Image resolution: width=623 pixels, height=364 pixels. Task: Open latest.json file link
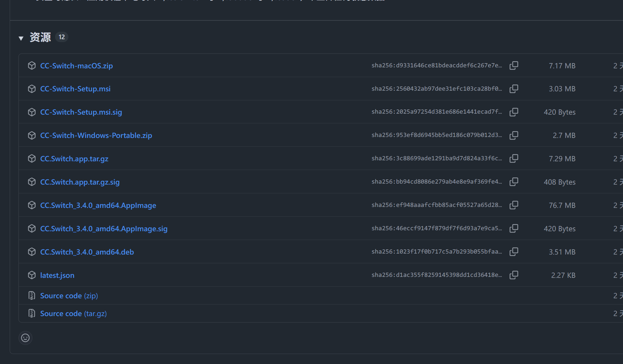57,276
